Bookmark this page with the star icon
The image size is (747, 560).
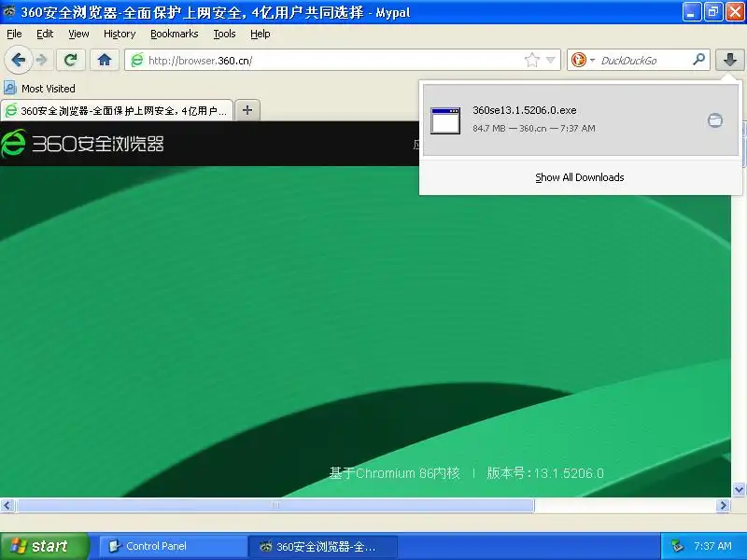click(531, 60)
